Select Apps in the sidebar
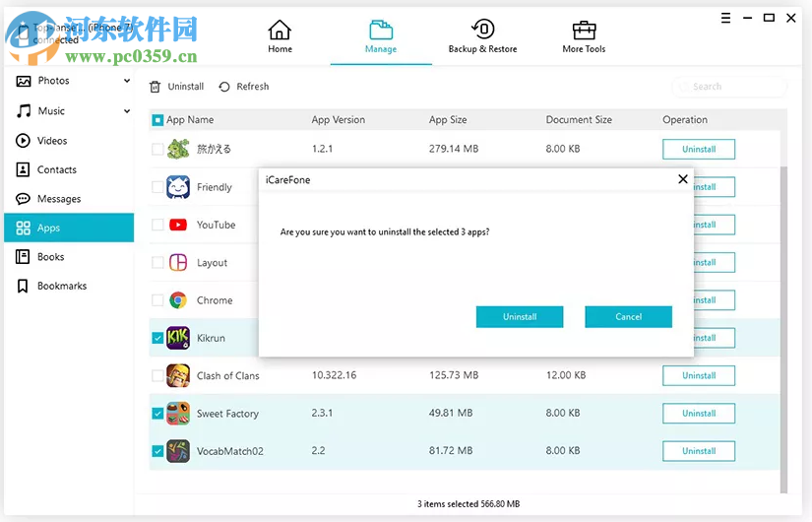This screenshot has width=812, height=522. click(x=69, y=228)
